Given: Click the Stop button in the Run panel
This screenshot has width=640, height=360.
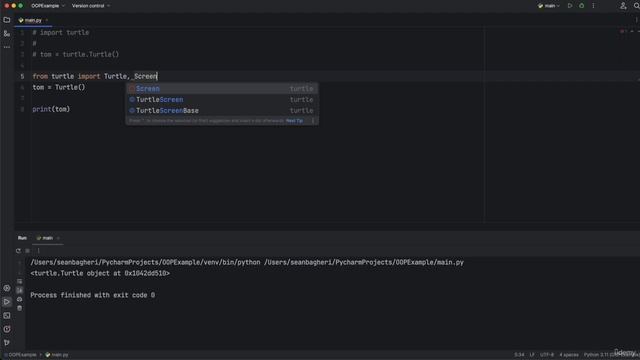Looking at the screenshot, I should (x=28, y=251).
